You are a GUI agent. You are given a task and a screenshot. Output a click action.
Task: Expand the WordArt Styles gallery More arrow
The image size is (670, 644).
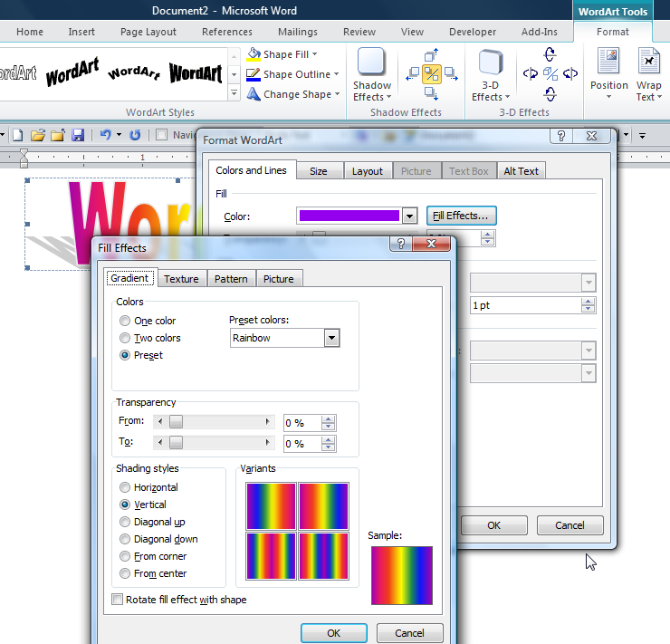tap(234, 92)
